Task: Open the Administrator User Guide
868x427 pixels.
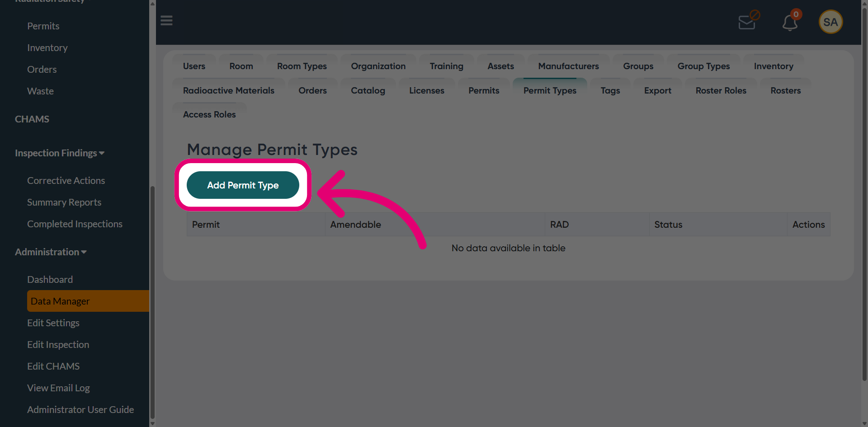Action: tap(80, 410)
